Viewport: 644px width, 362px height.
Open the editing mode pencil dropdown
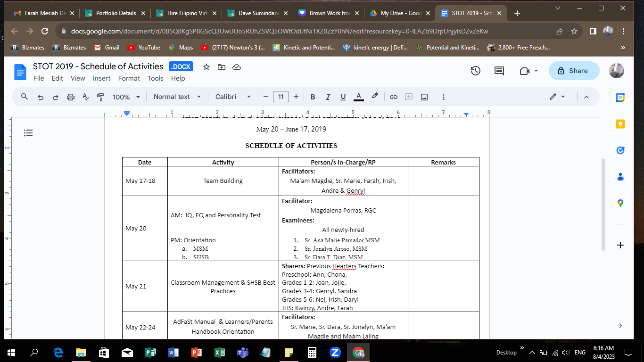point(557,97)
